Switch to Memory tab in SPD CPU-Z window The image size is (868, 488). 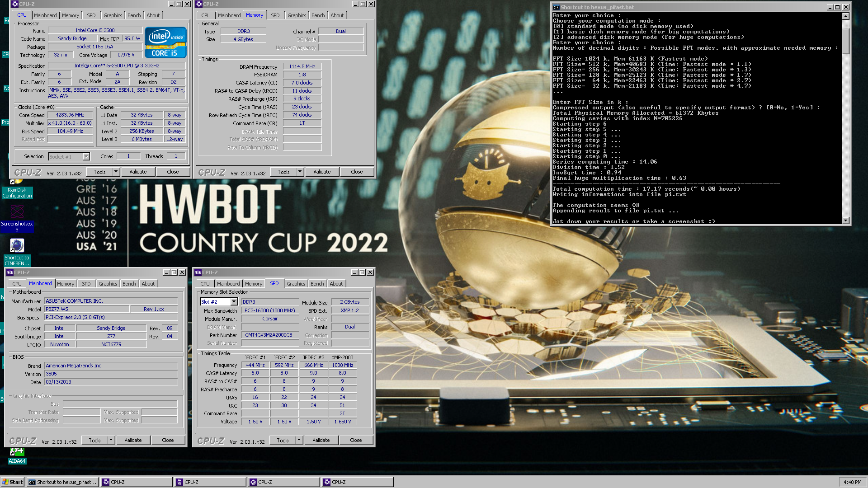(x=254, y=284)
